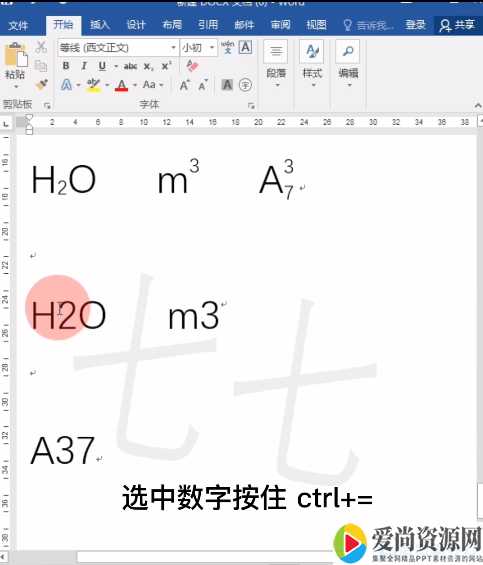Toggle Italic formatting
The height and width of the screenshot is (565, 483).
[84, 66]
